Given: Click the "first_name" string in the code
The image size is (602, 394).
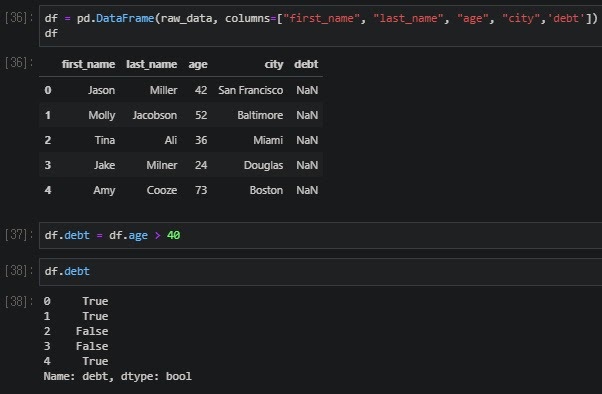Looking at the screenshot, I should (x=321, y=18).
